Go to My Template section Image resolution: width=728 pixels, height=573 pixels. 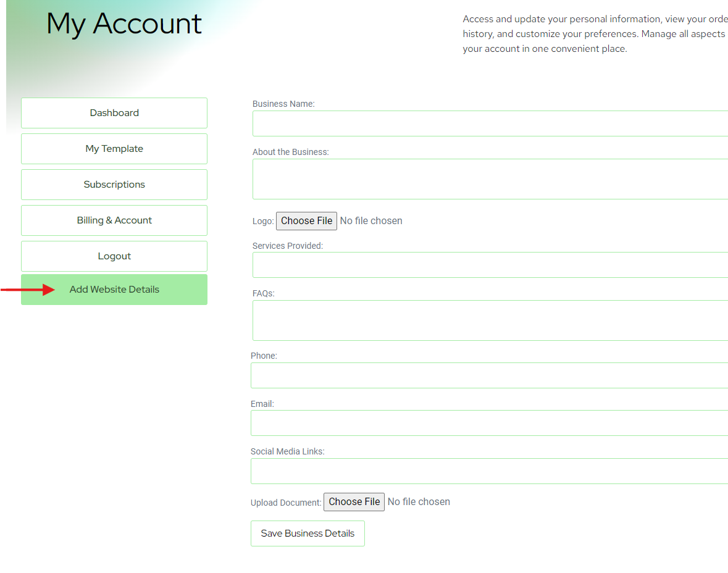click(114, 149)
